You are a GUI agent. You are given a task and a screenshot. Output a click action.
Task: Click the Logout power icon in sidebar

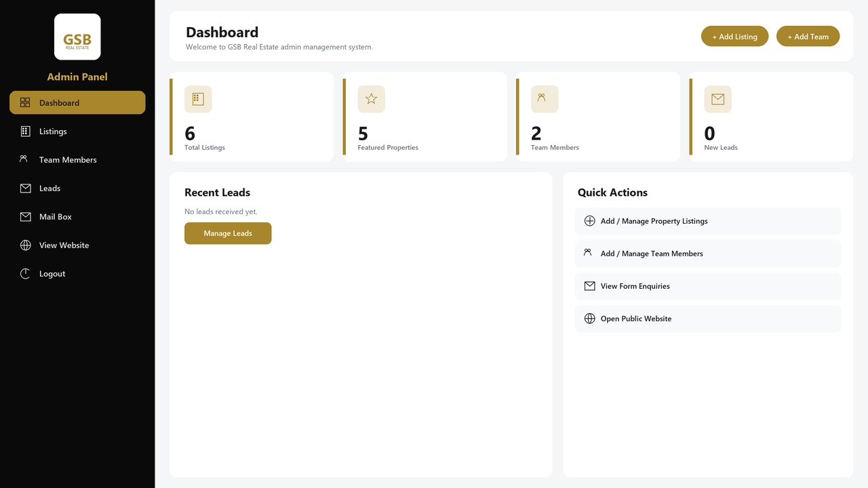tap(25, 274)
